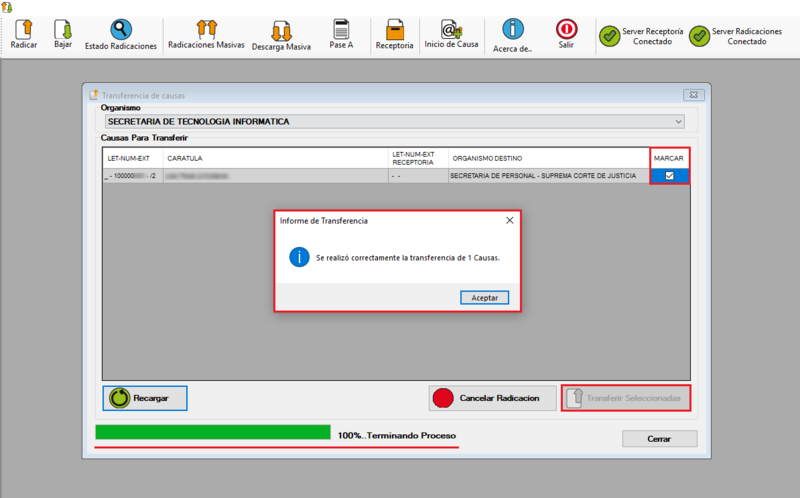Launch Descarga Masiva tool
The width and height of the screenshot is (800, 498).
[281, 35]
